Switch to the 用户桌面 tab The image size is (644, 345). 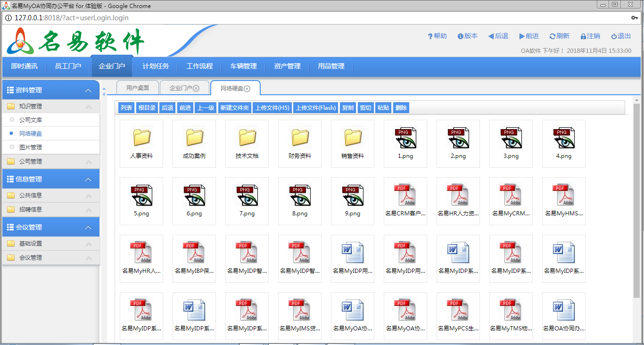(x=137, y=88)
